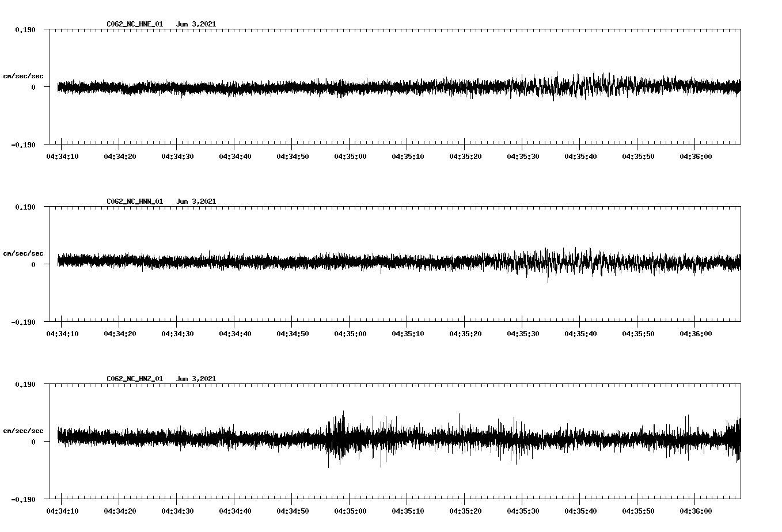The image size is (782, 532).
Task: Pick the 04:35:40 time on HNZ axis
Action: [x=580, y=511]
